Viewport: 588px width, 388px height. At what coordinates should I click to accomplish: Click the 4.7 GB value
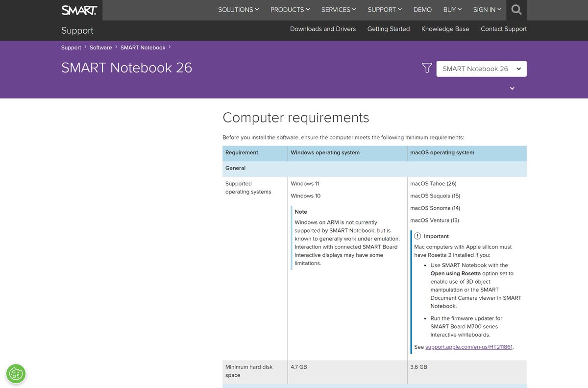pyautogui.click(x=299, y=367)
